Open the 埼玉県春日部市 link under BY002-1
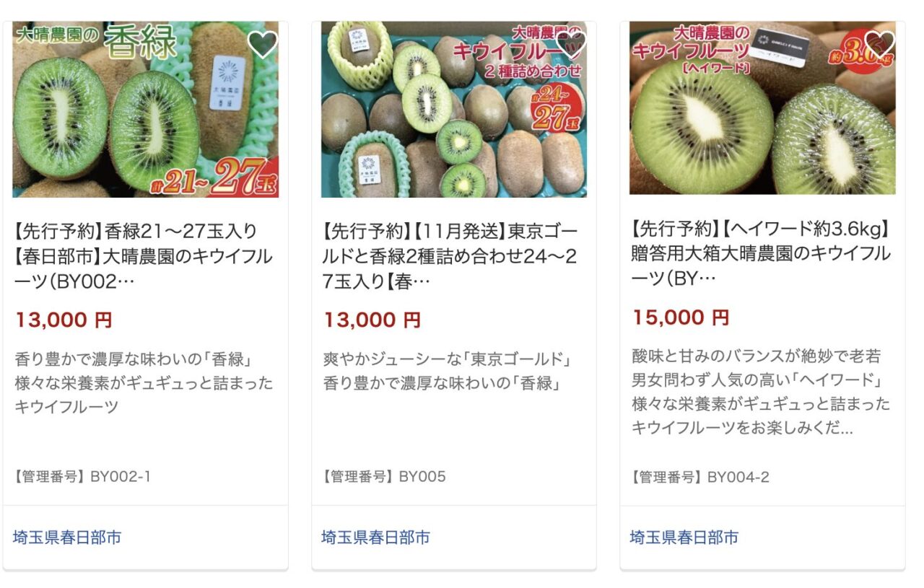The width and height of the screenshot is (924, 588). point(67,537)
